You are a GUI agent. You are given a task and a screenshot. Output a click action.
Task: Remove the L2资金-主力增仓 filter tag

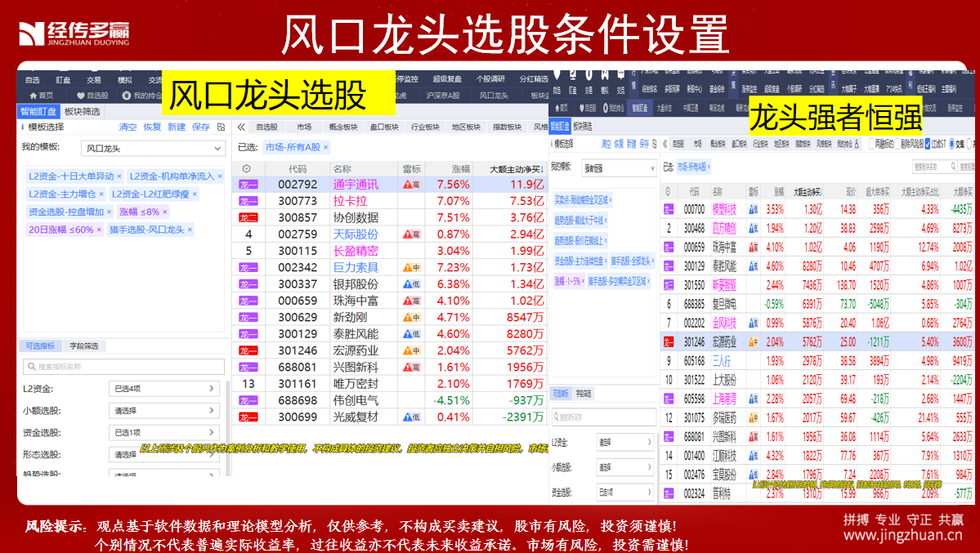coord(102,194)
